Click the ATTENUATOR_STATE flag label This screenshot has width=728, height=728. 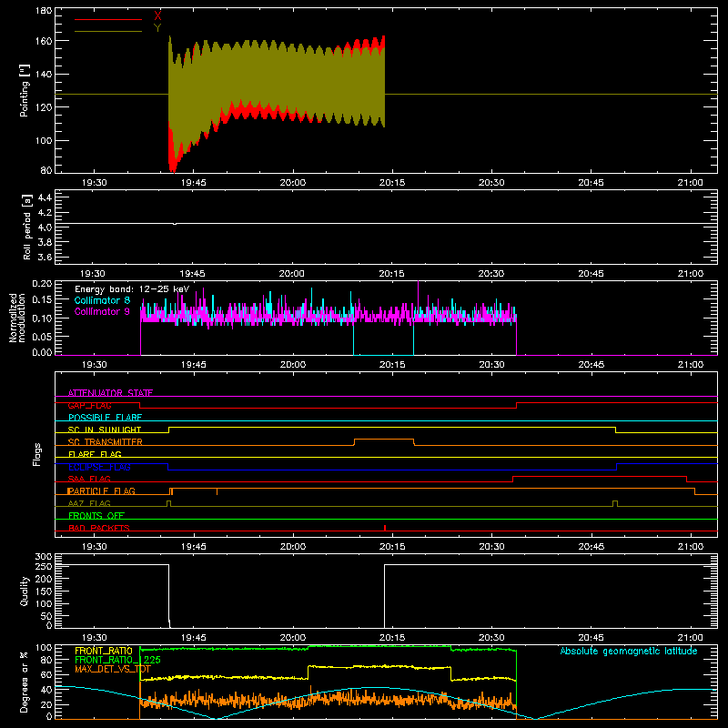click(110, 393)
